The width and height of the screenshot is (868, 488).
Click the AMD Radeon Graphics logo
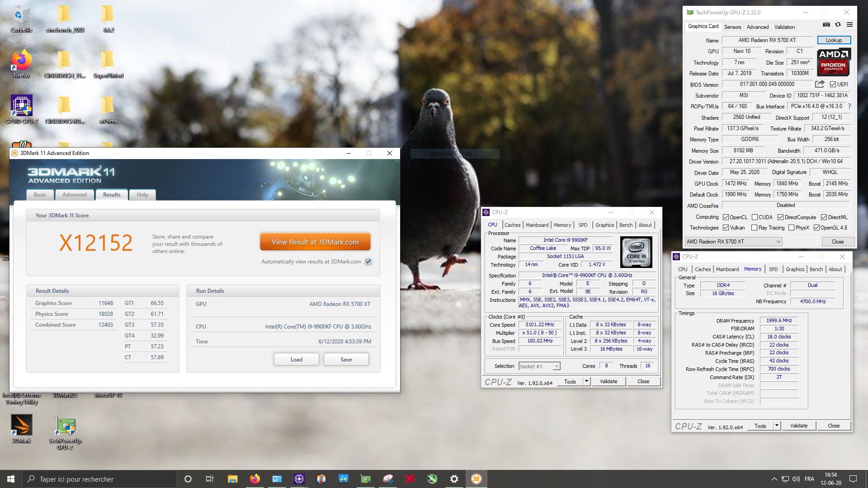click(x=834, y=62)
